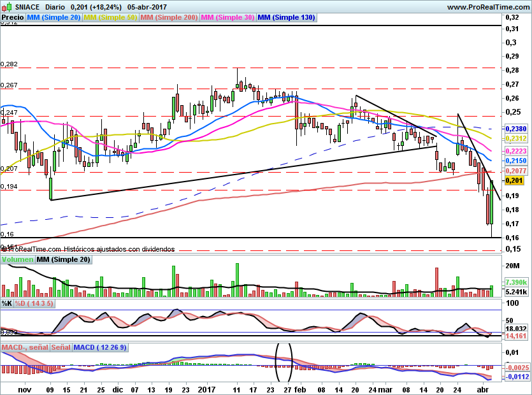Click the 0,282 resistance level label
The height and width of the screenshot is (395, 532).
(9, 64)
